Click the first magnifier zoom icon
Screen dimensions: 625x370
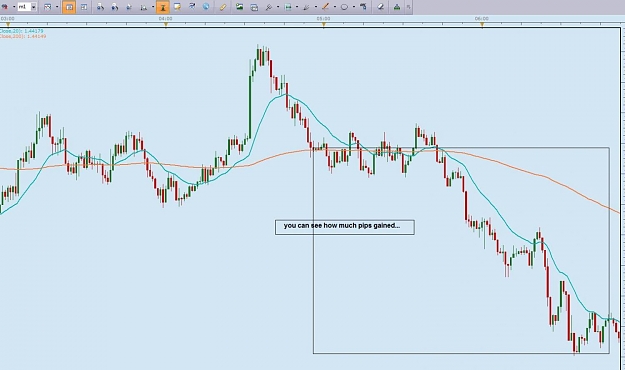100,7
